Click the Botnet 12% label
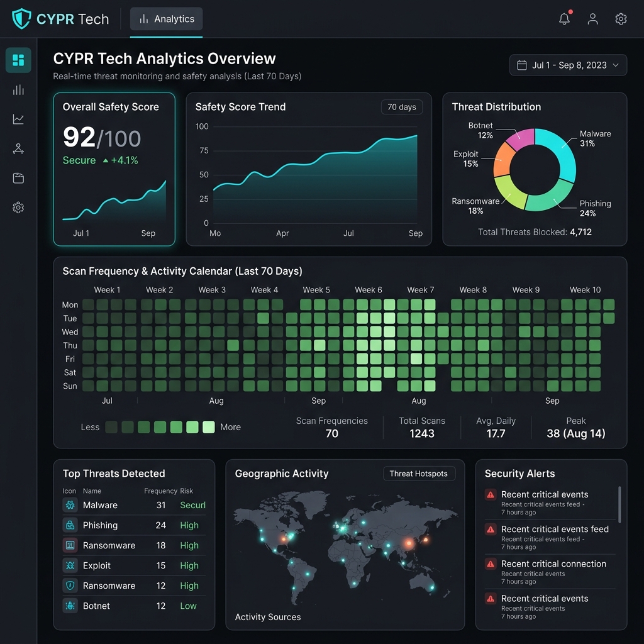644x644 pixels. click(x=480, y=130)
